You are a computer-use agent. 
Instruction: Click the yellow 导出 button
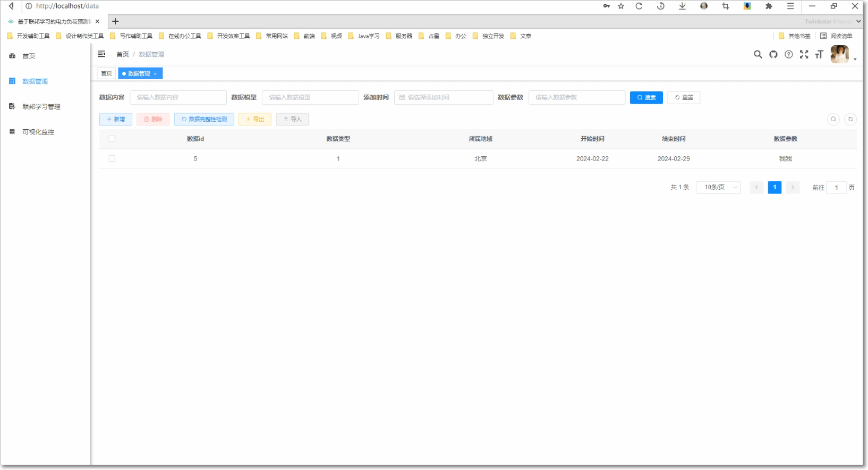pos(255,119)
